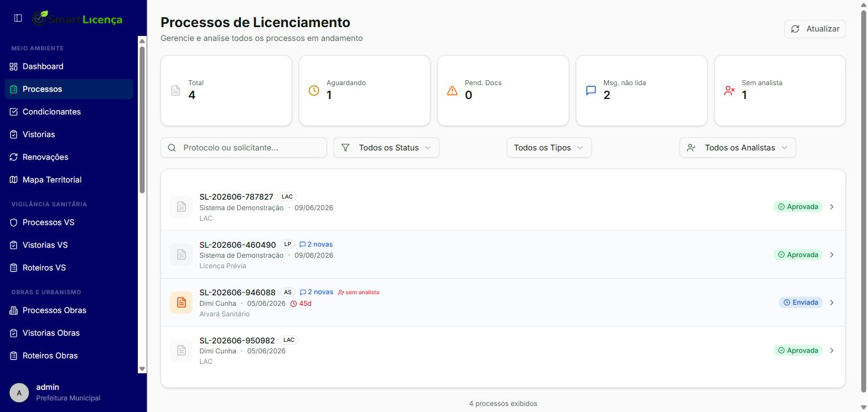The image size is (868, 412).
Task: Click the Roteiros Obras icon
Action: 14,356
